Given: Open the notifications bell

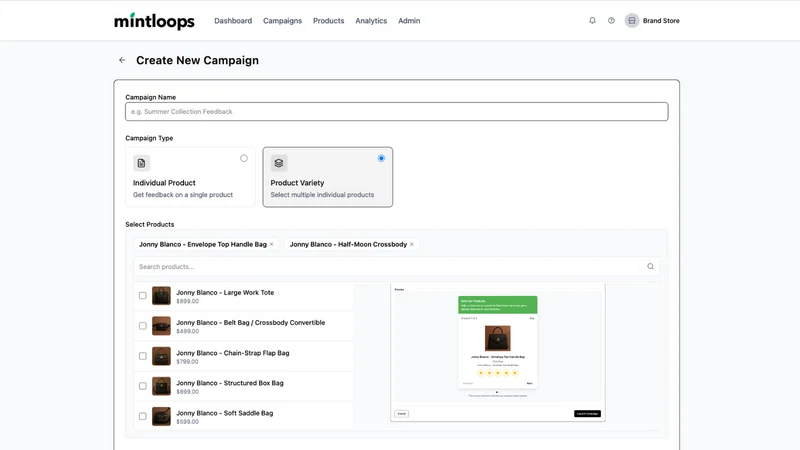Looking at the screenshot, I should pyautogui.click(x=592, y=20).
